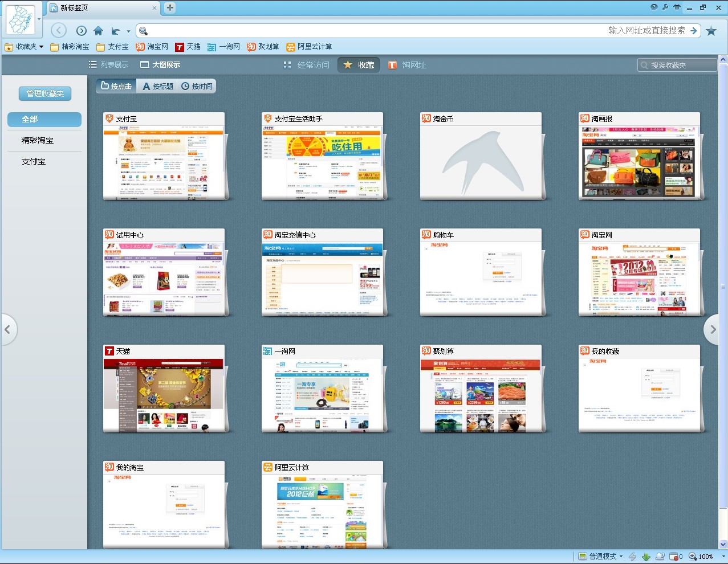Click the popup blocker icon showing 0
This screenshot has width=728, height=564.
pyautogui.click(x=676, y=557)
